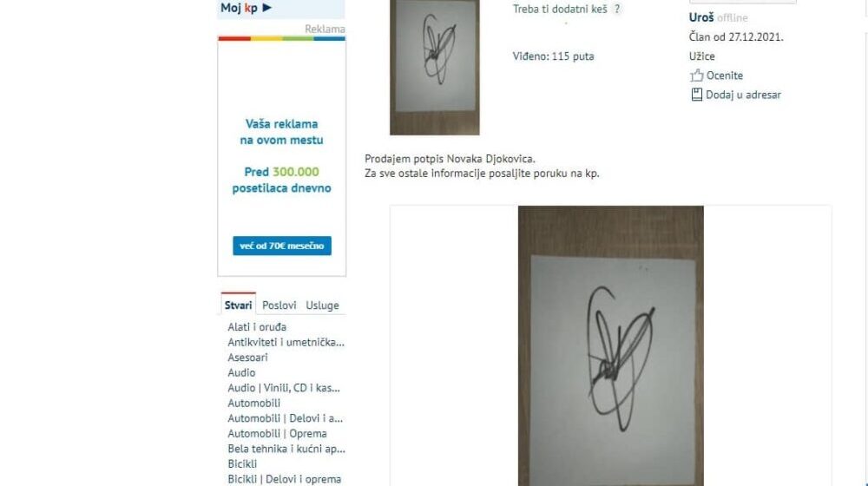Open the Bela tehnika category
Viewport: 868px width, 486px height.
[286, 449]
